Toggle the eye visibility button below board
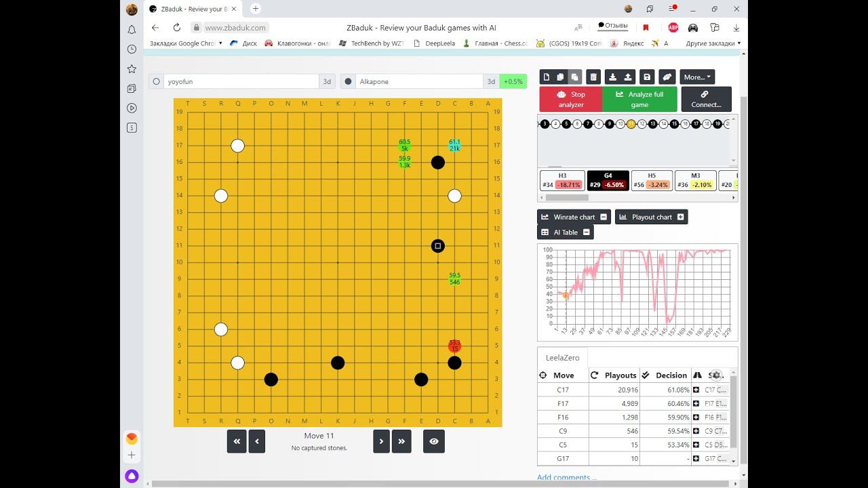This screenshot has height=488, width=868. (x=434, y=441)
